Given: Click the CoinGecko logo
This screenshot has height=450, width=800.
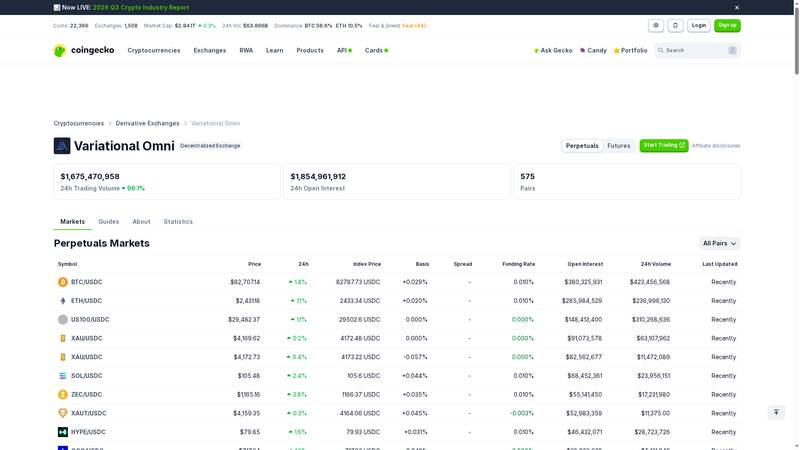Looking at the screenshot, I should point(84,50).
